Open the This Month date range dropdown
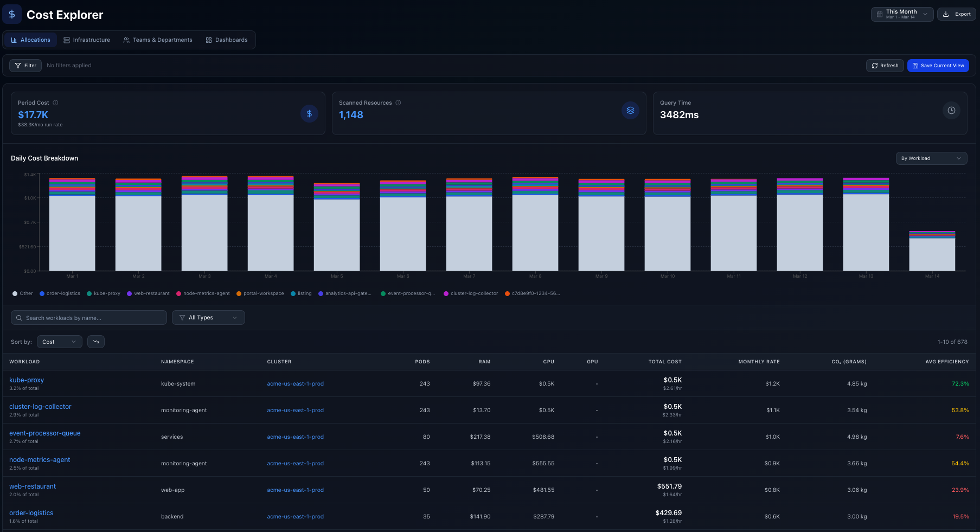 click(x=901, y=14)
